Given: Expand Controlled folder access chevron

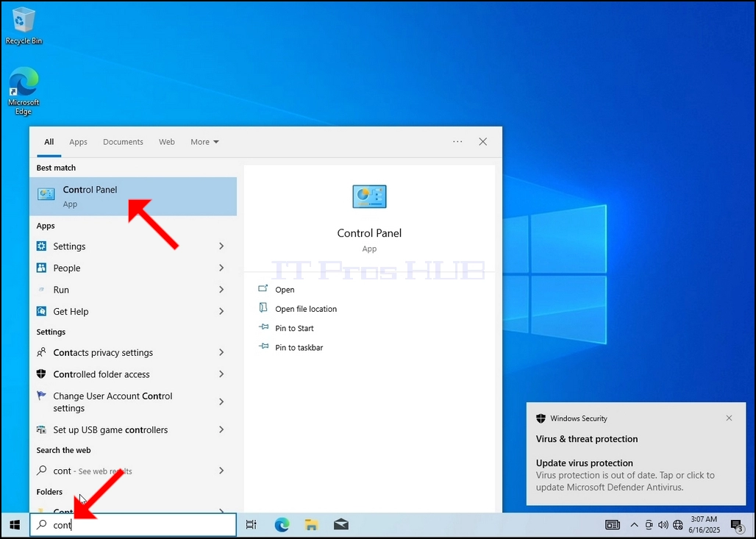Looking at the screenshot, I should click(x=221, y=374).
